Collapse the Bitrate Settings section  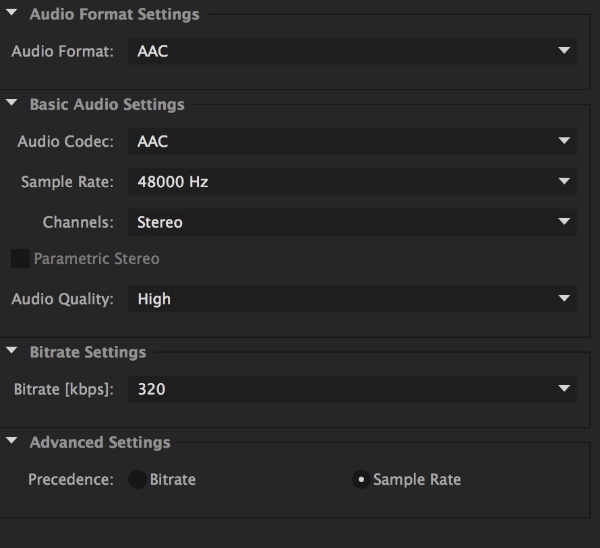[12, 350]
